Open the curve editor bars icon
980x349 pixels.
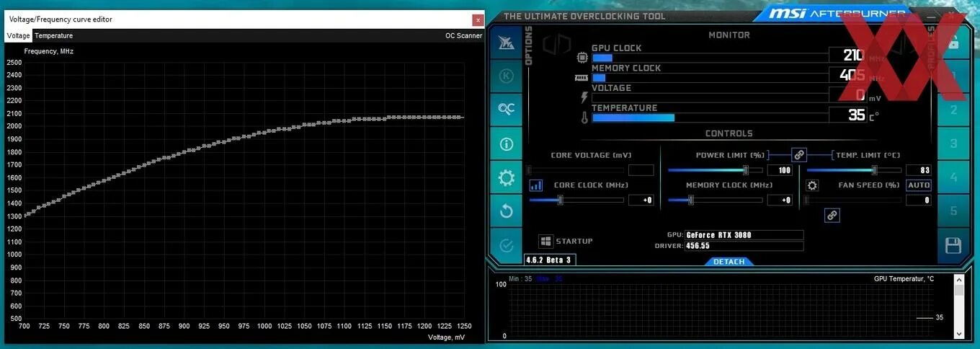click(x=536, y=185)
